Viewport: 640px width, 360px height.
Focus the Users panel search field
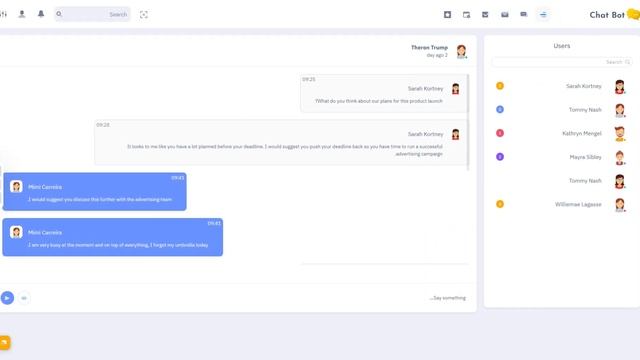(562, 62)
